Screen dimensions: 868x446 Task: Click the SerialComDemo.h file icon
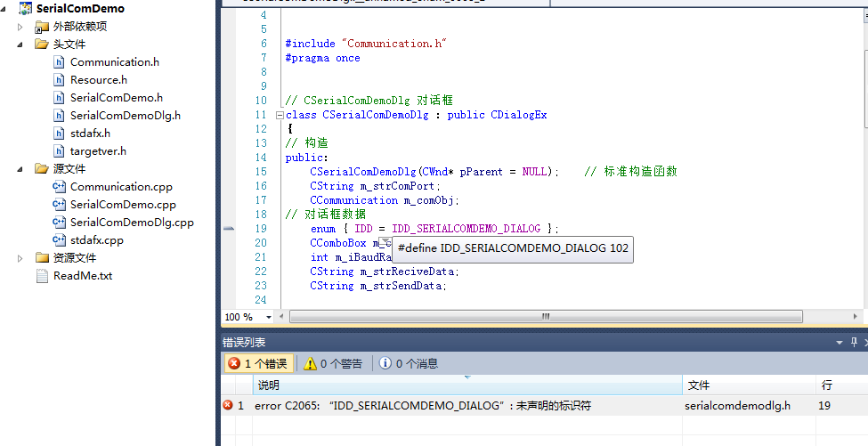click(x=59, y=97)
